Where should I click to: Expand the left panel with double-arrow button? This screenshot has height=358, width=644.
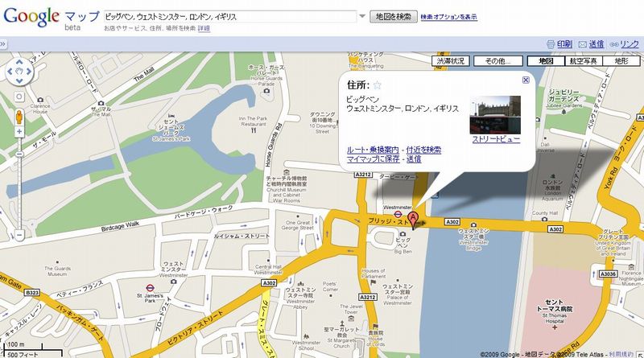(3, 44)
